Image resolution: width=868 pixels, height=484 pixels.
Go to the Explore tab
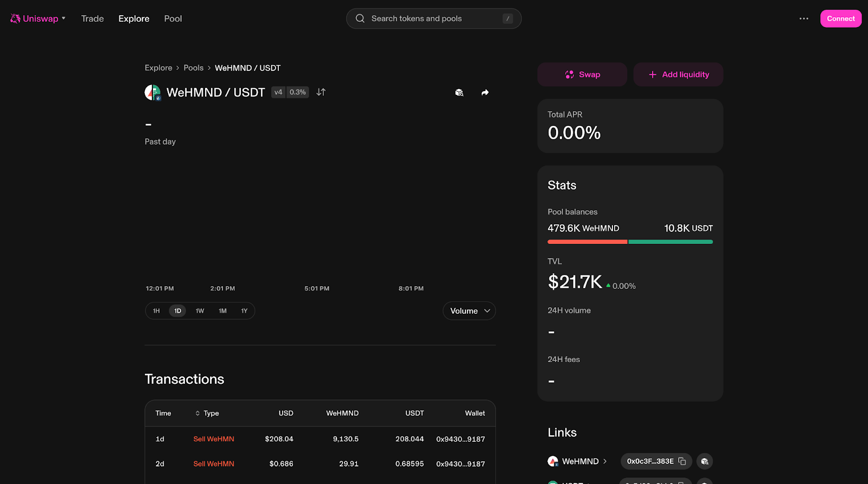coord(134,18)
